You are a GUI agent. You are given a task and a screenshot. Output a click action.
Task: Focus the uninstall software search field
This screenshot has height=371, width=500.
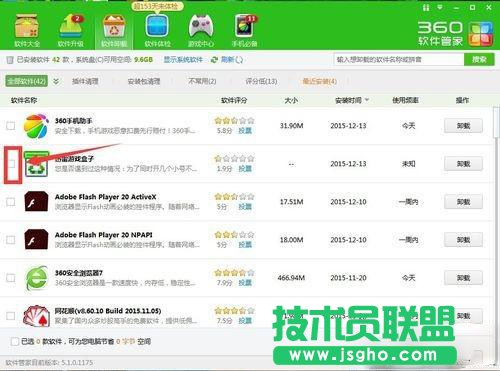(399, 60)
